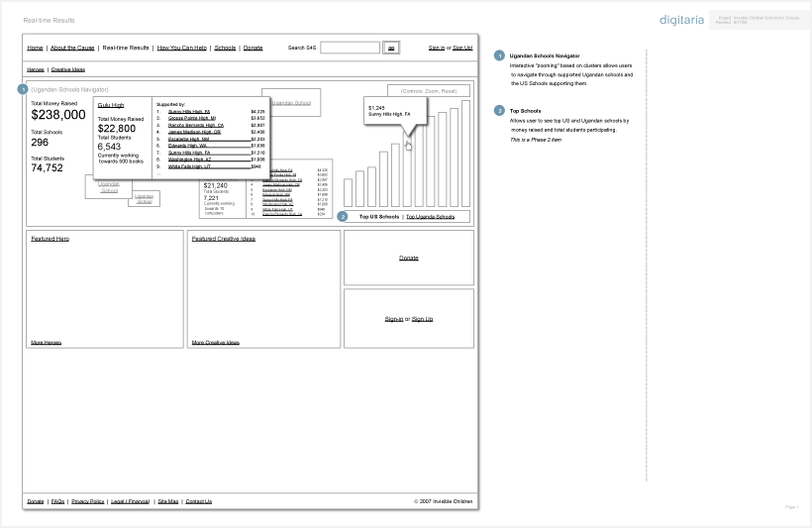This screenshot has height=528, width=812.
Task: Click the digitaria logo
Action: pyautogui.click(x=681, y=20)
